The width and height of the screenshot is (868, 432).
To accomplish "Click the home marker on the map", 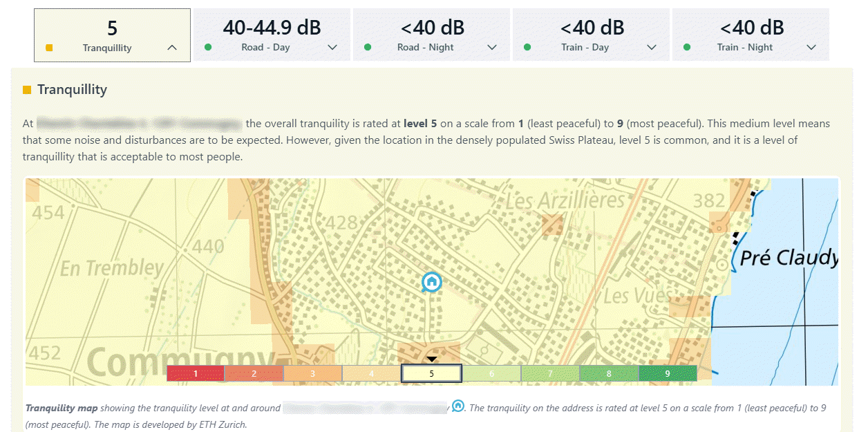I will [432, 281].
